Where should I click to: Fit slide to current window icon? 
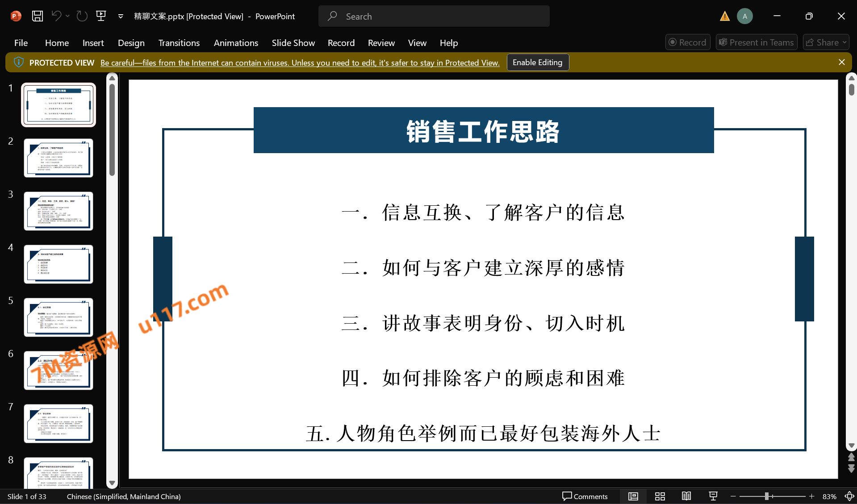pos(849,496)
